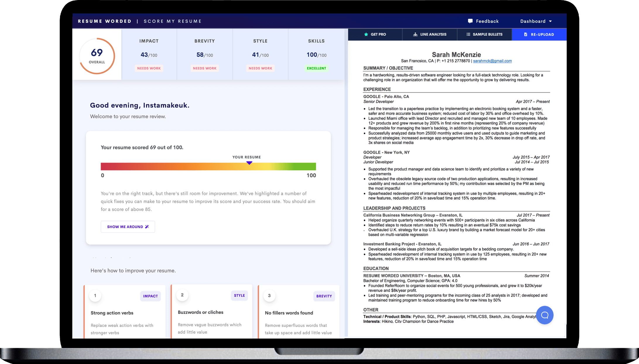
Task: Toggle the STYLE NEEDS WORK badge
Action: [260, 68]
